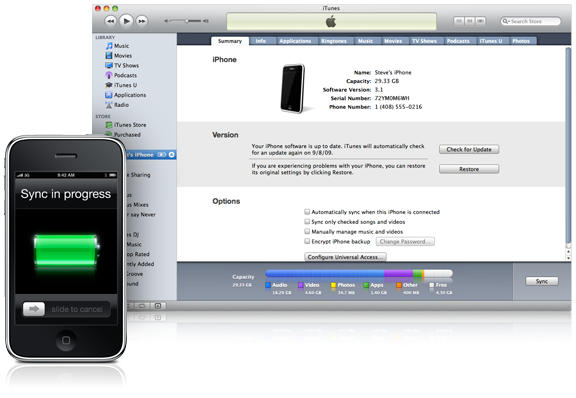Select the iPhone device row in the sidebar
576x398 pixels.
[151, 155]
